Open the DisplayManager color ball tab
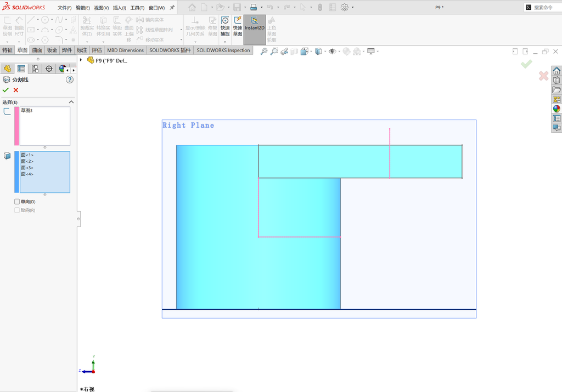 point(62,69)
